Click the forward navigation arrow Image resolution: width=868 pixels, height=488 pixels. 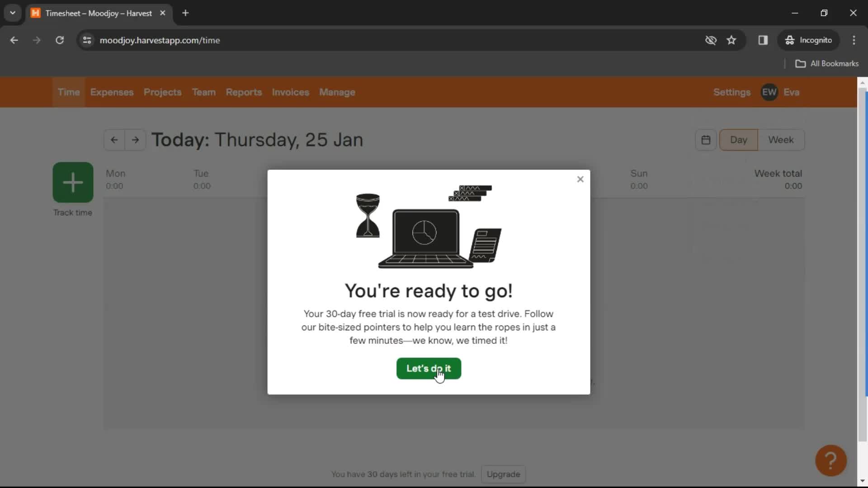click(135, 140)
